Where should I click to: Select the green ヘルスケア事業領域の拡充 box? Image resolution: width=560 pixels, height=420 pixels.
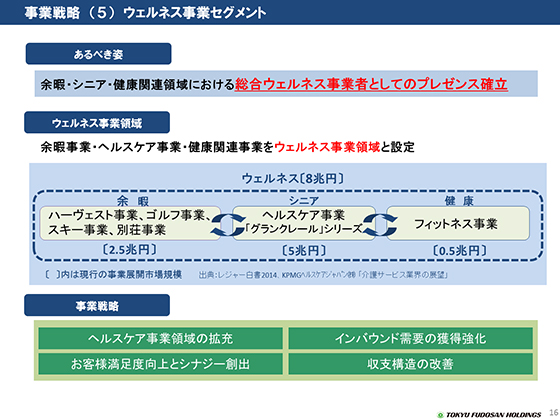click(160, 338)
